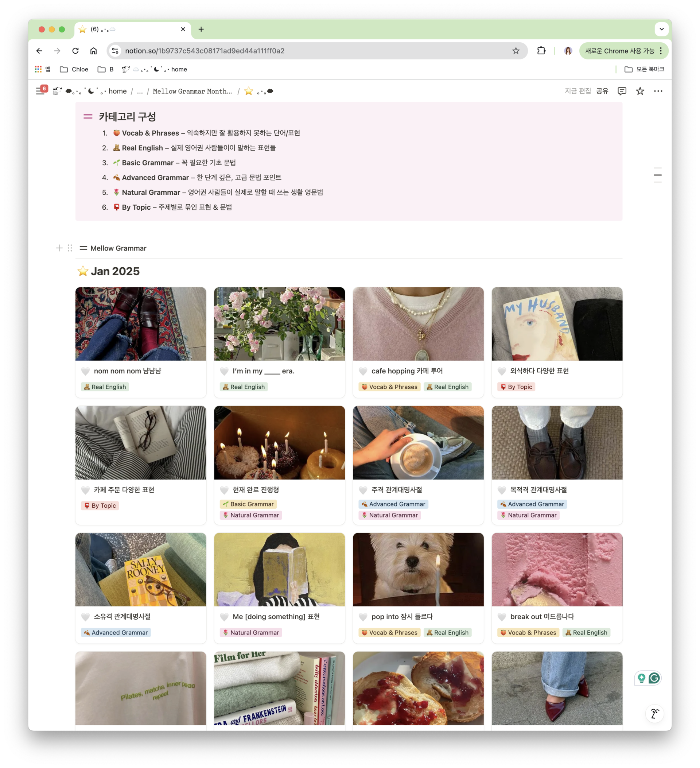Click the drag handle beside Mellow Grammar
The width and height of the screenshot is (700, 768).
(70, 248)
